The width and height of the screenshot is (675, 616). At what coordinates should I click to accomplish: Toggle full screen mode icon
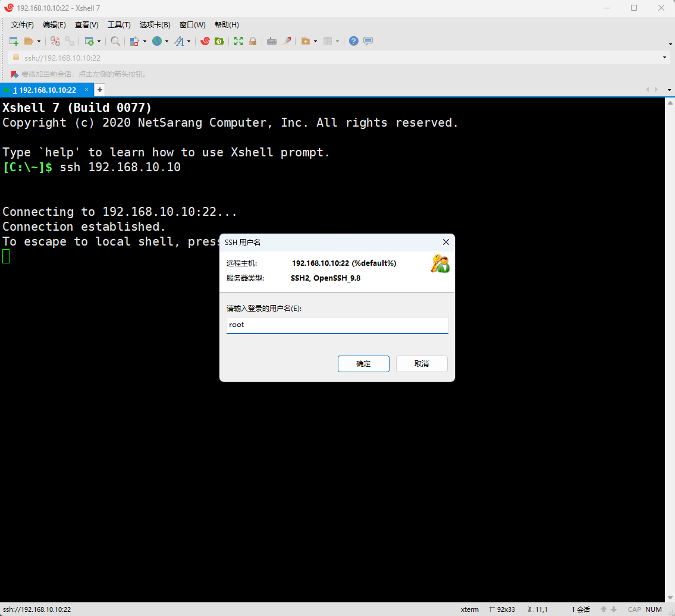tap(238, 41)
